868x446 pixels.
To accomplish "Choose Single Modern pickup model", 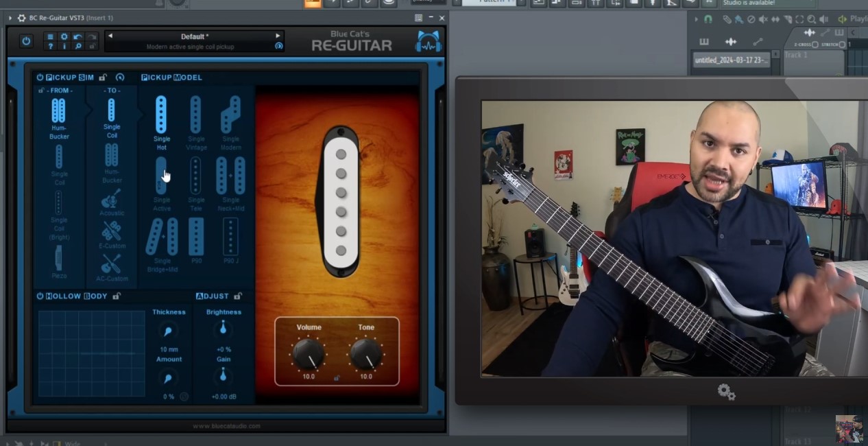I will tap(231, 123).
